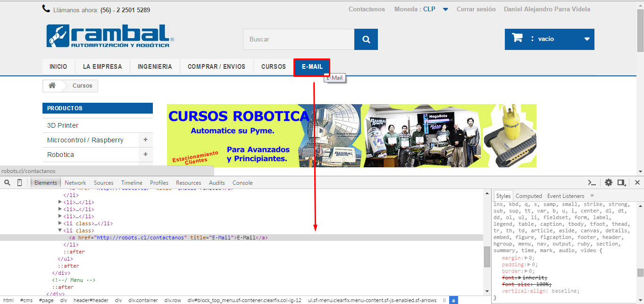Click the Cursos breadcrumb
This screenshot has width=644, height=304.
pos(83,86)
